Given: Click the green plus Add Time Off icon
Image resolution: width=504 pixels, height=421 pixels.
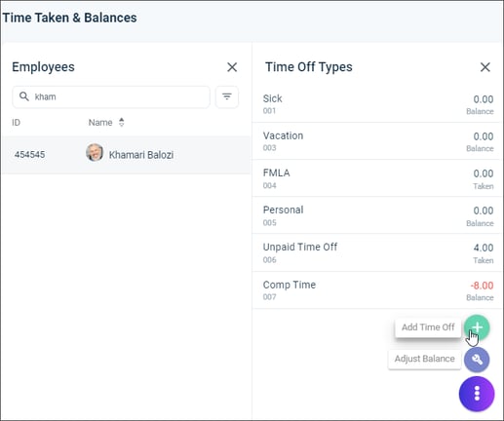Looking at the screenshot, I should pos(477,327).
